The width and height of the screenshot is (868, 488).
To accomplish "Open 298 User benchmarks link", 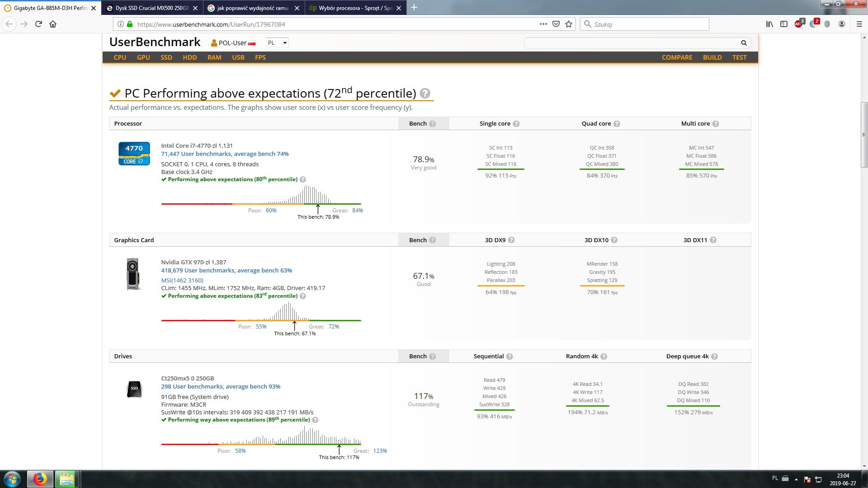I will pos(221,387).
